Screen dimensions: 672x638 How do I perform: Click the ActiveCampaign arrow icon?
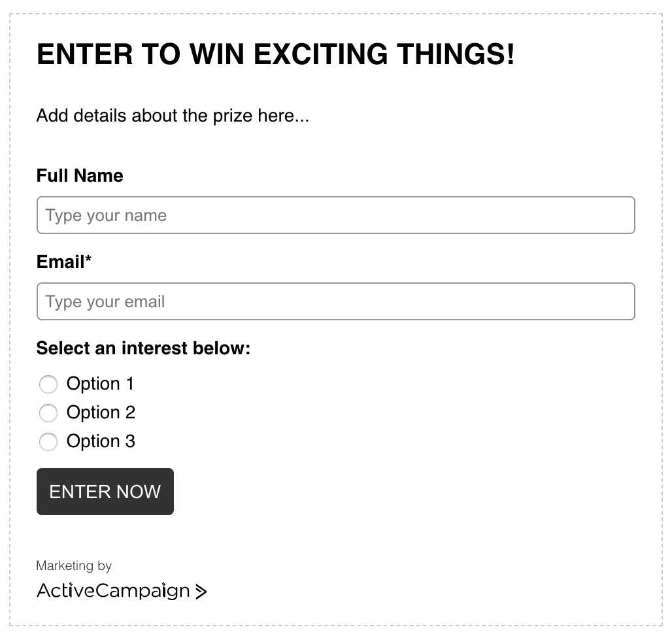201,592
